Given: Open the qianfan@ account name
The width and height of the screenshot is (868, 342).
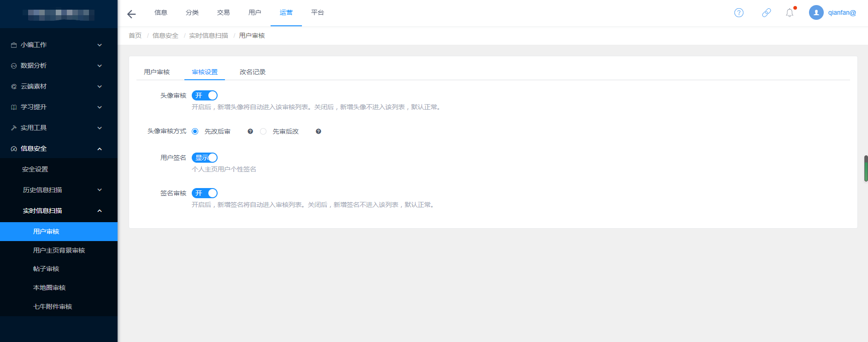Looking at the screenshot, I should 842,12.
